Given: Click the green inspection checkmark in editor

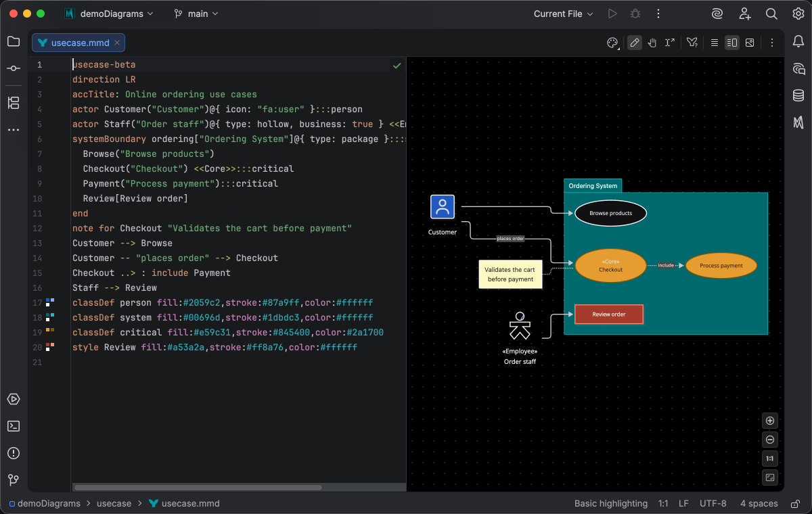Looking at the screenshot, I should click(x=397, y=65).
